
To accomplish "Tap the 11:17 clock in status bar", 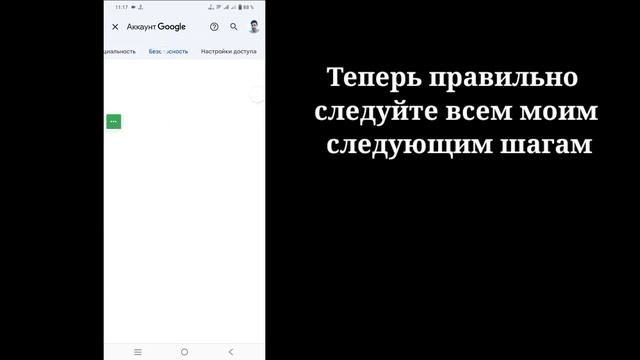I will 122,7.
